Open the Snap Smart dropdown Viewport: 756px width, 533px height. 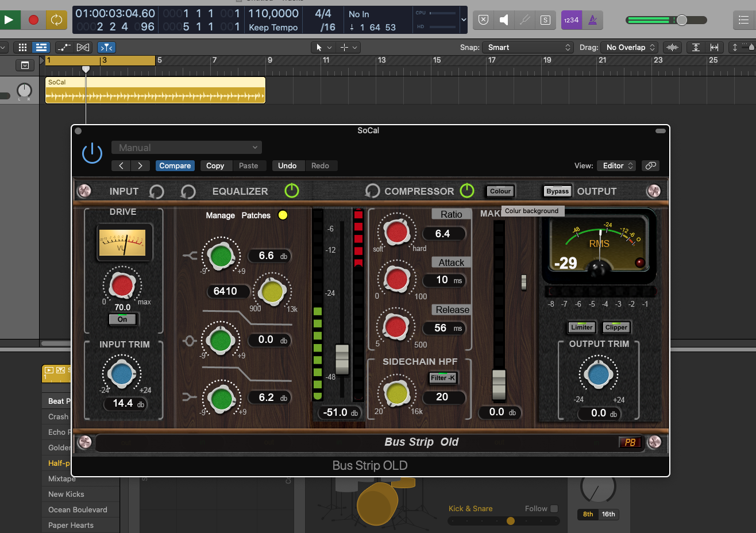(527, 48)
